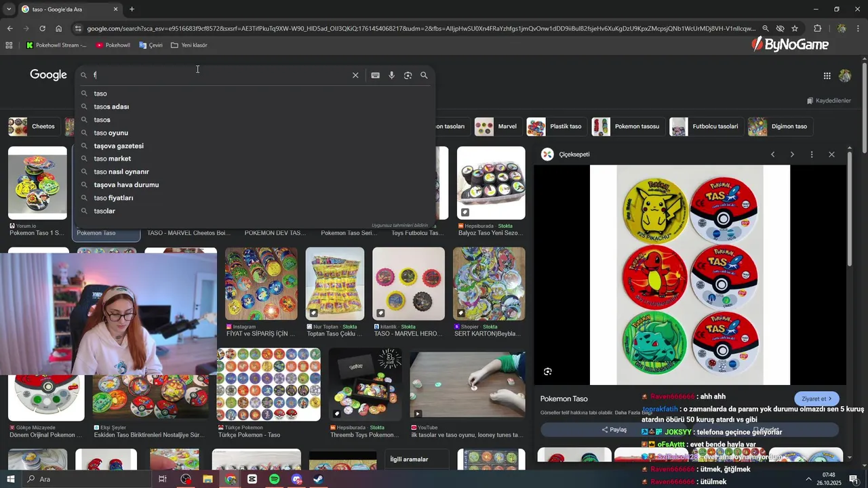868x488 pixels.
Task: Open the Chrome zoom indicator in the address bar
Action: coord(765,28)
